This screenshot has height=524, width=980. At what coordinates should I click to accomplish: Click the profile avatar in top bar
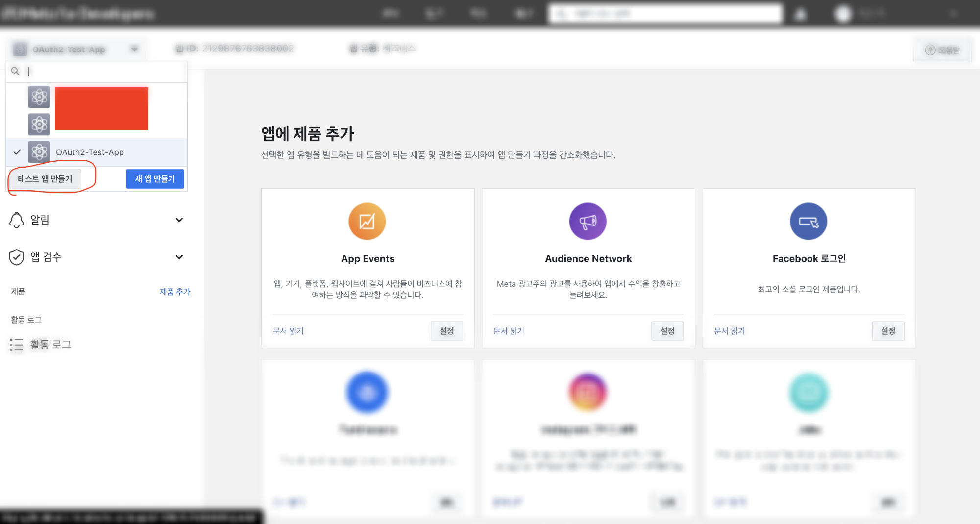(x=843, y=14)
